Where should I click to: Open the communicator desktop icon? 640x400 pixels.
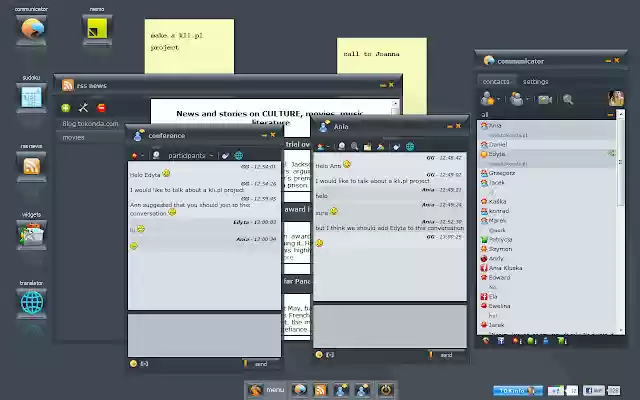(31, 30)
